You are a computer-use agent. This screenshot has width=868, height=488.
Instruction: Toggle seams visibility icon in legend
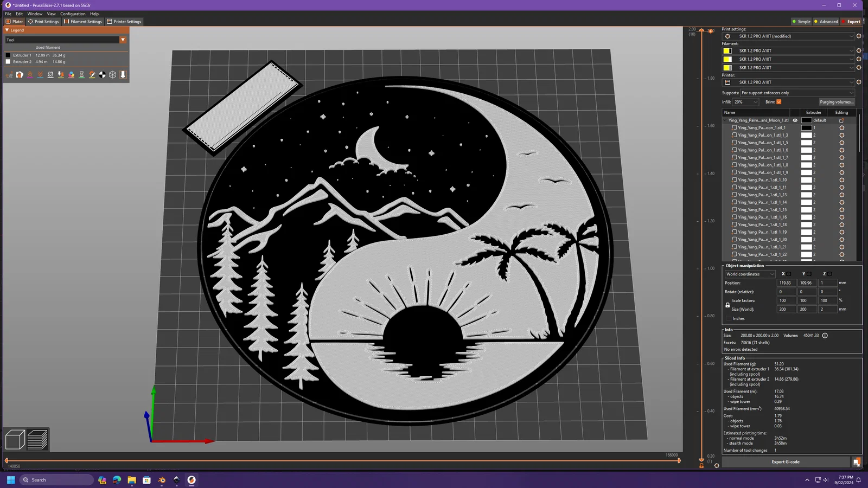[x=50, y=75]
